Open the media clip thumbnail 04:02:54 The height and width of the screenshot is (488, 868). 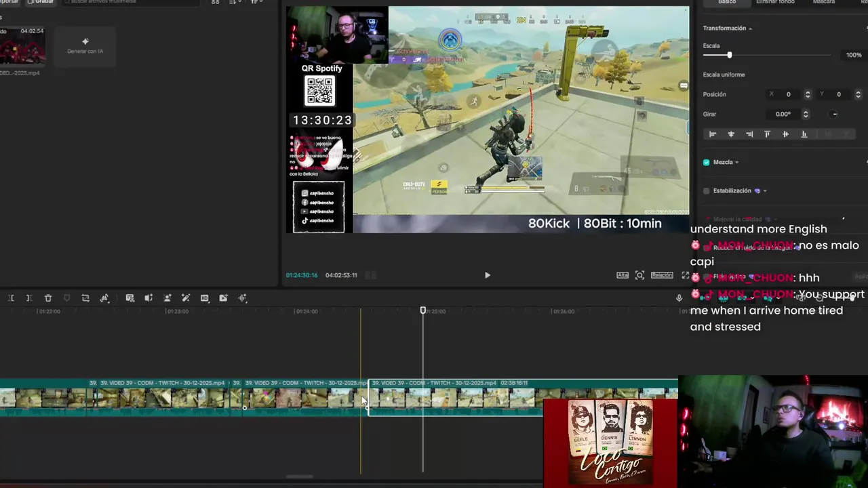pyautogui.click(x=22, y=46)
